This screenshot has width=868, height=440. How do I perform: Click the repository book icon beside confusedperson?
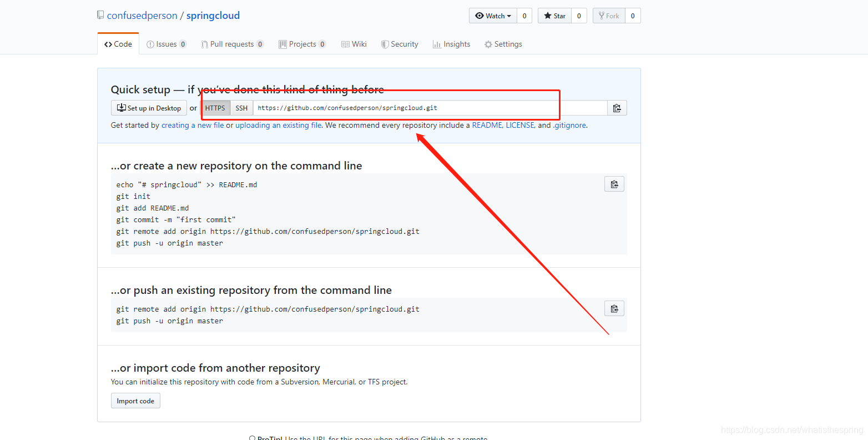pyautogui.click(x=100, y=15)
